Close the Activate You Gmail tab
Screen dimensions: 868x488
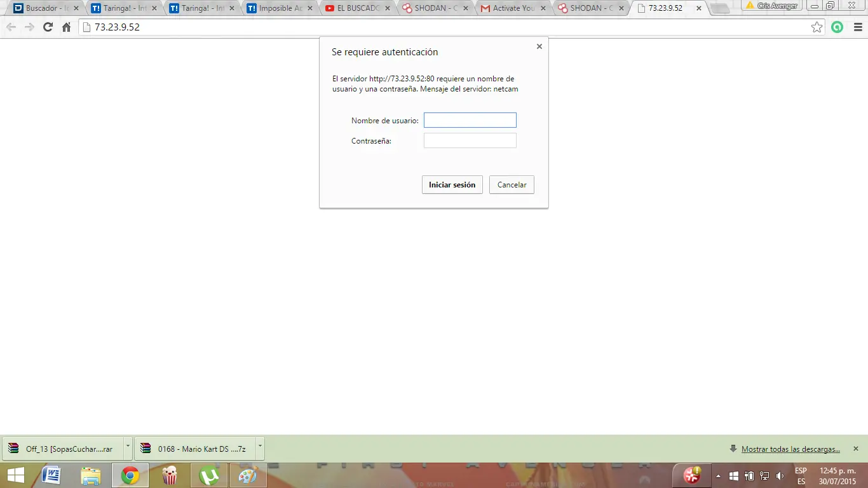pos(544,8)
